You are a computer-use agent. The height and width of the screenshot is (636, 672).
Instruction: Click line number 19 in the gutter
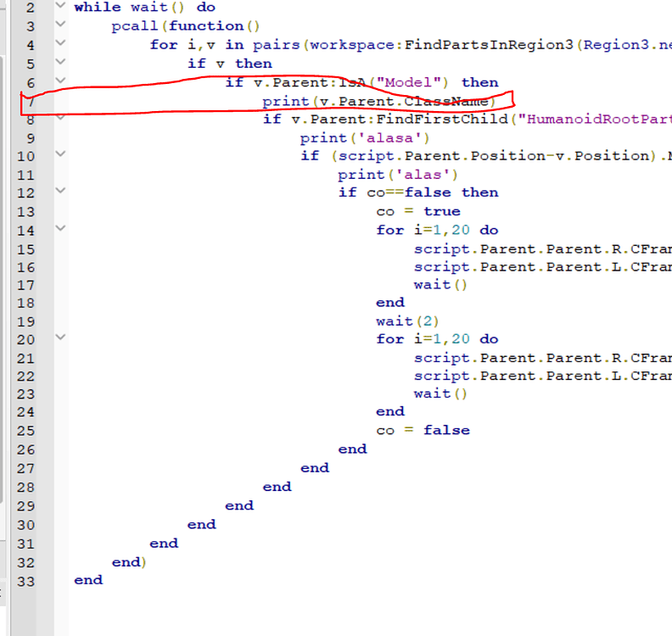click(x=25, y=322)
